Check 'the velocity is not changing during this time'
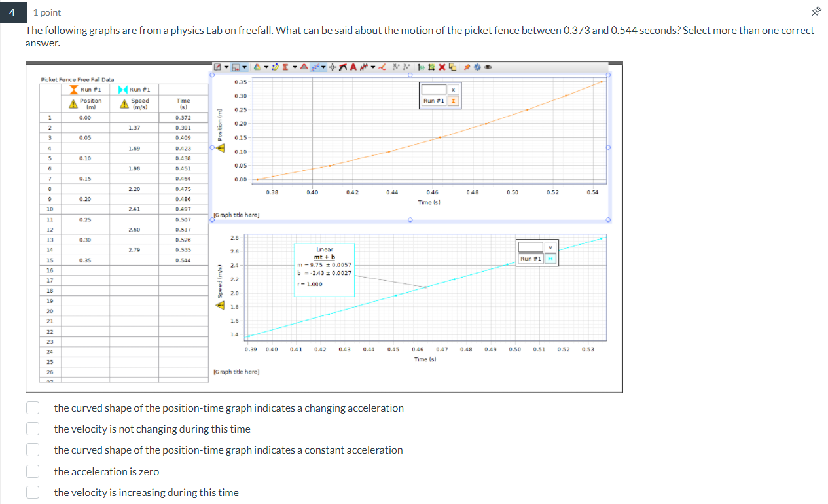 click(x=33, y=427)
